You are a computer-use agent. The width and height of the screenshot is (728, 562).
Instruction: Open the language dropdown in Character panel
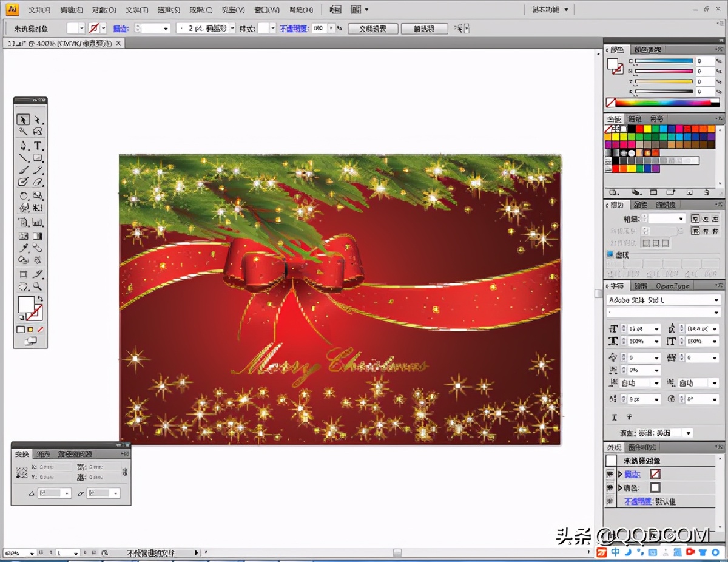(687, 433)
